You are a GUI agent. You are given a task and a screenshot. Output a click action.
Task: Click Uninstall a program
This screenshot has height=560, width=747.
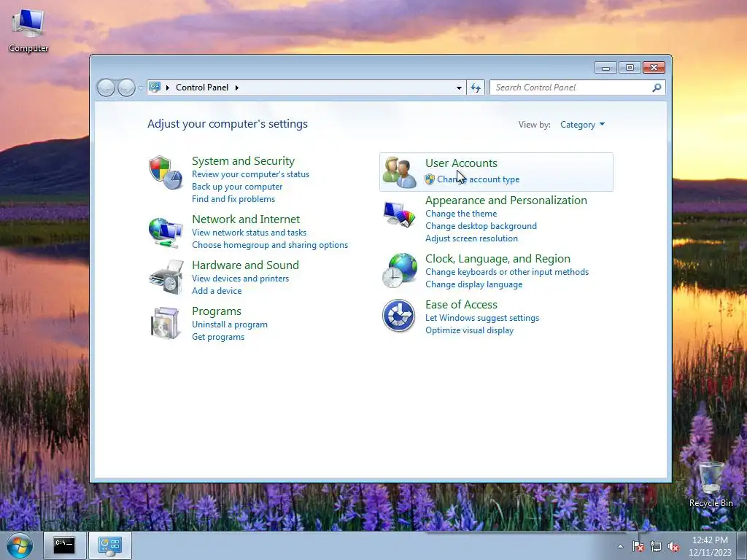tap(230, 324)
